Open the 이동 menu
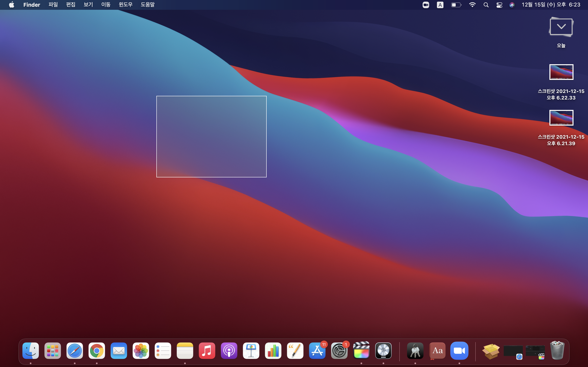Viewport: 588px width, 367px height. point(106,5)
